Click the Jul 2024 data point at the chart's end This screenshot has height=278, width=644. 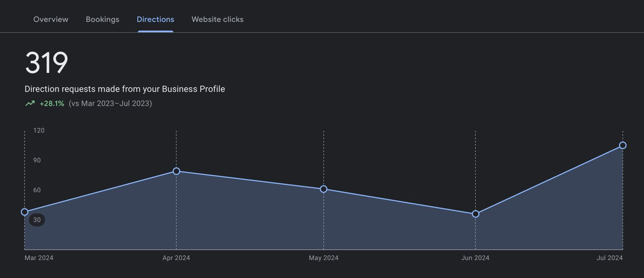click(x=623, y=145)
